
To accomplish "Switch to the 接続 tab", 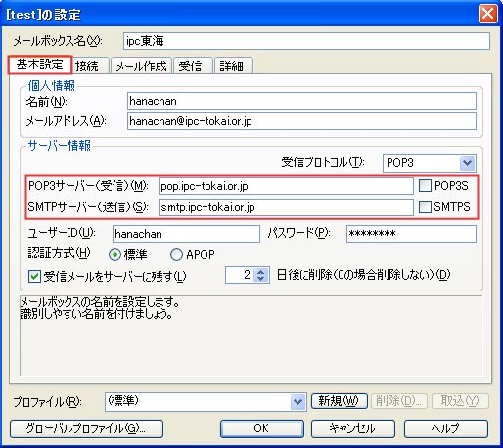I will pyautogui.click(x=87, y=66).
